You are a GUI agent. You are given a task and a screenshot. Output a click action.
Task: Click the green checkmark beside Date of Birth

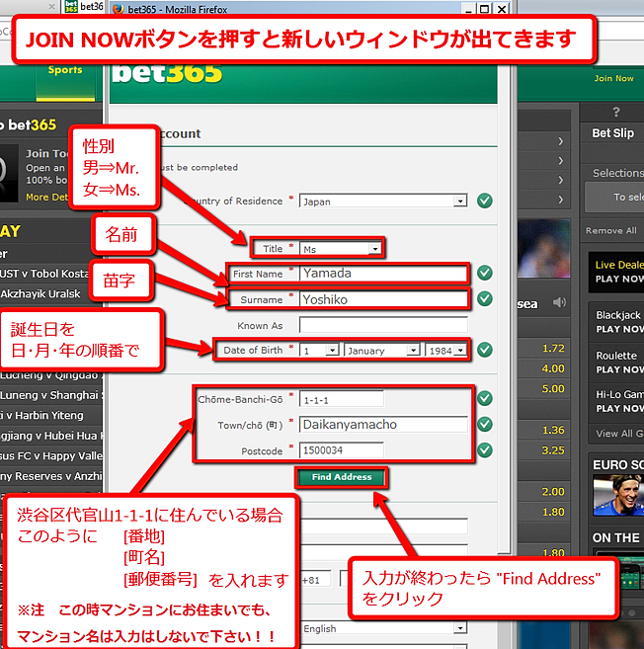click(x=485, y=350)
